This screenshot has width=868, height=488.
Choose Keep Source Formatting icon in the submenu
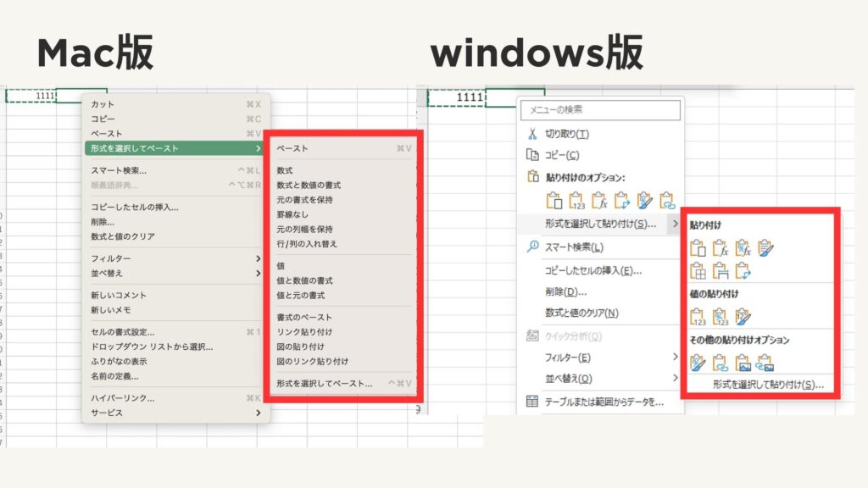pyautogui.click(x=765, y=248)
